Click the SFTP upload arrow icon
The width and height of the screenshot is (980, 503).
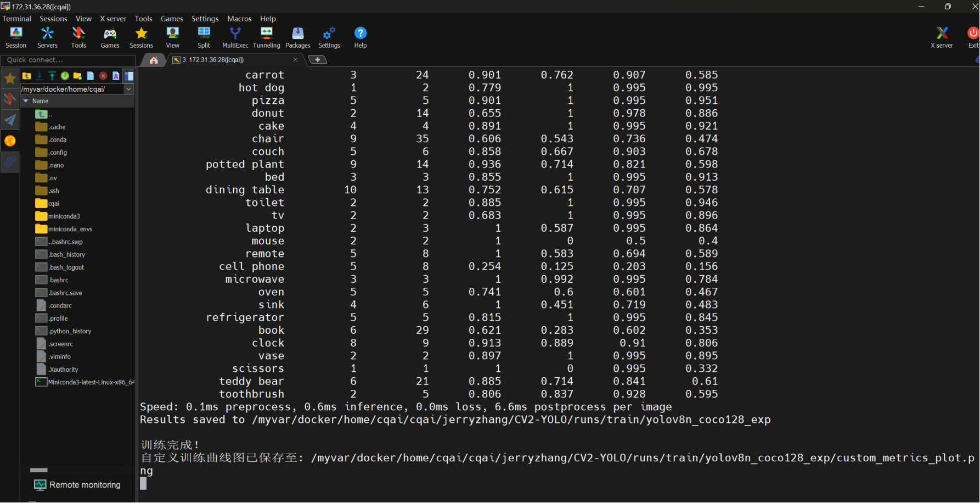tap(52, 76)
